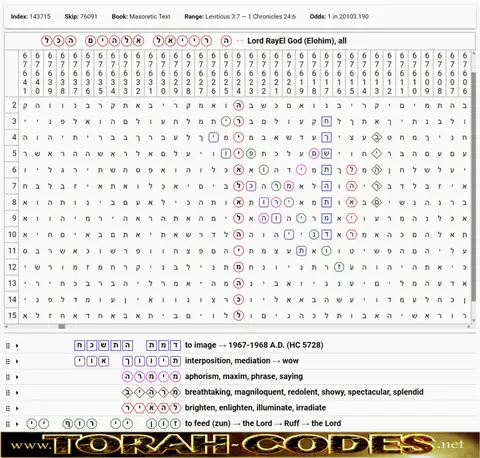Expand the 'interposition, mediation → wow' row arrow
The width and height of the screenshot is (480, 458).
click(x=17, y=361)
